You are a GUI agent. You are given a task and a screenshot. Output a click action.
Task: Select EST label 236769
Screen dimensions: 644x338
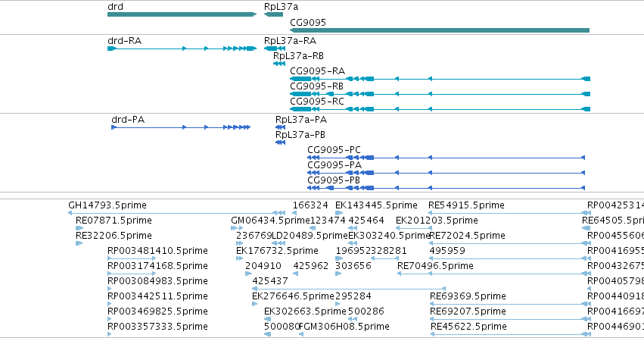tap(254, 236)
